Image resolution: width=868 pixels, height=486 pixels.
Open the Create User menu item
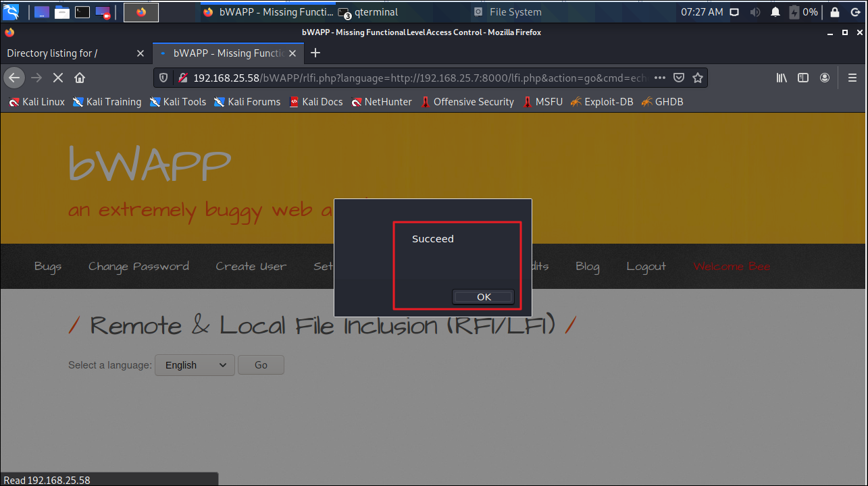click(251, 267)
